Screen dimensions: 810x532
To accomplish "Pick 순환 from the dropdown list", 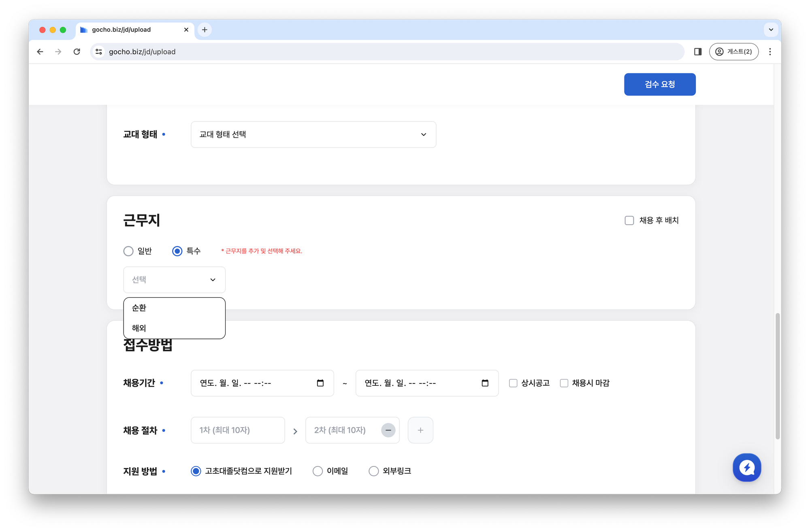I will tap(139, 308).
